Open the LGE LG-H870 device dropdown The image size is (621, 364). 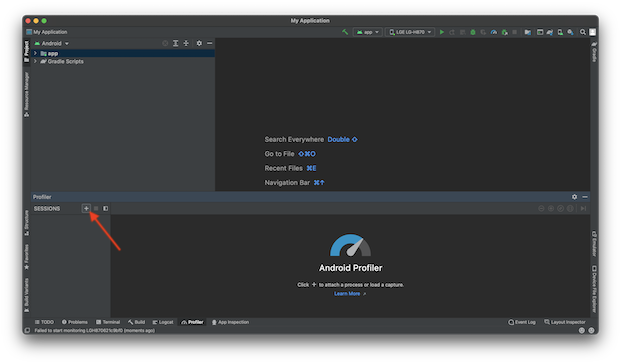coord(410,32)
